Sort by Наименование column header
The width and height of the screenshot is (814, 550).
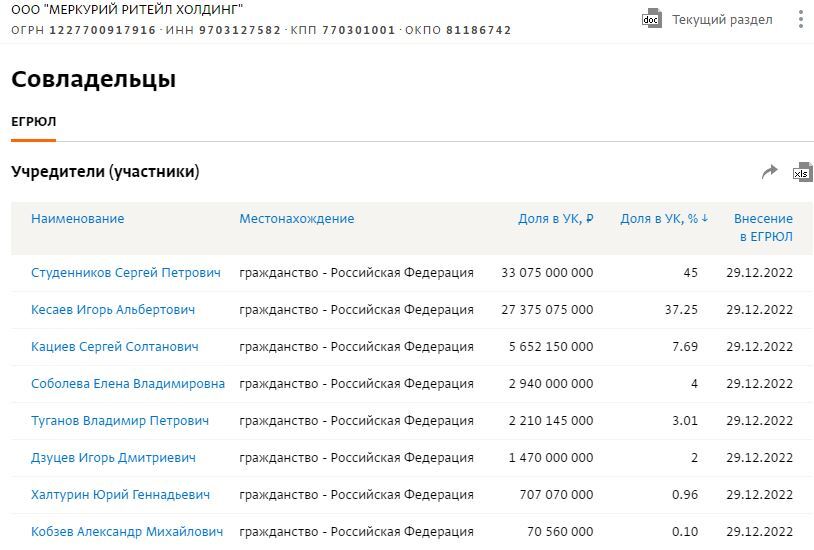point(77,219)
